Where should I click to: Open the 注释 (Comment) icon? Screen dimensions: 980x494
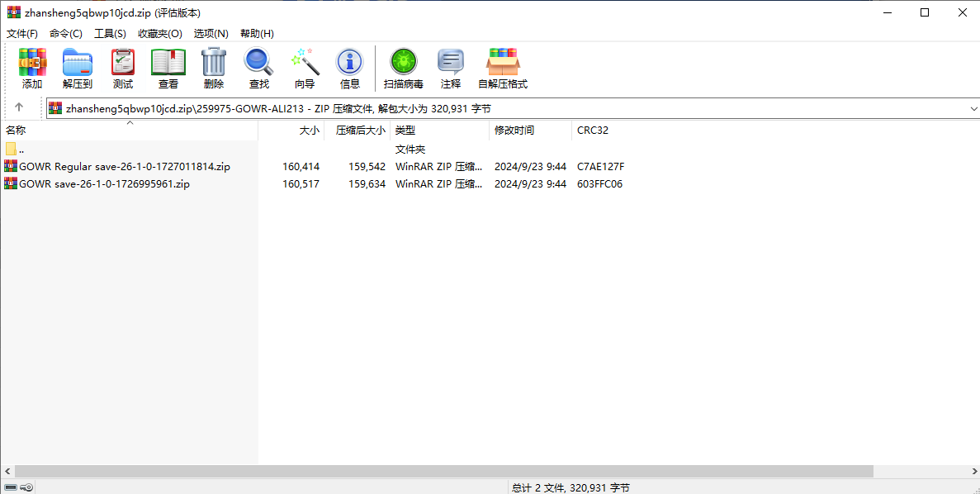coord(451,63)
